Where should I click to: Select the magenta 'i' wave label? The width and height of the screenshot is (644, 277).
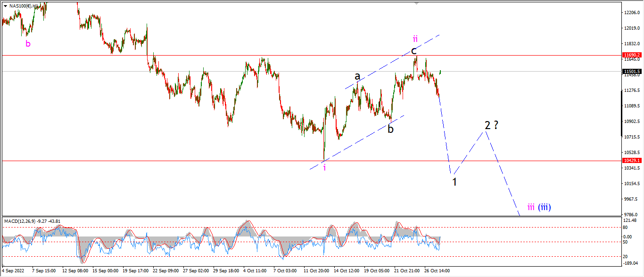(x=324, y=168)
